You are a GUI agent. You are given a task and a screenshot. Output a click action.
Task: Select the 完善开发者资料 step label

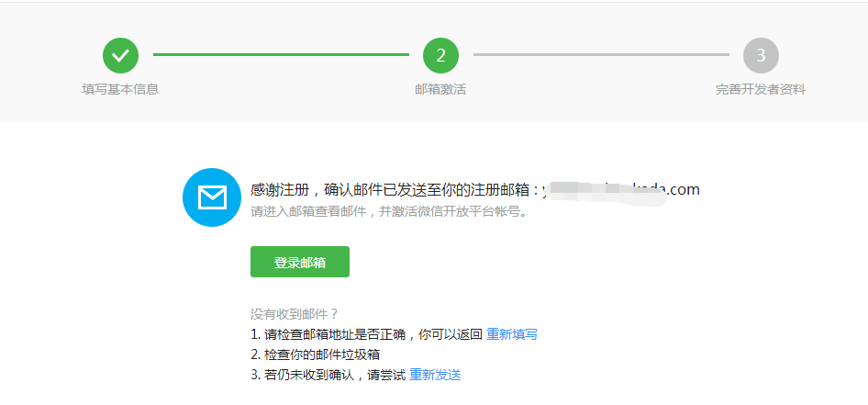point(761,90)
